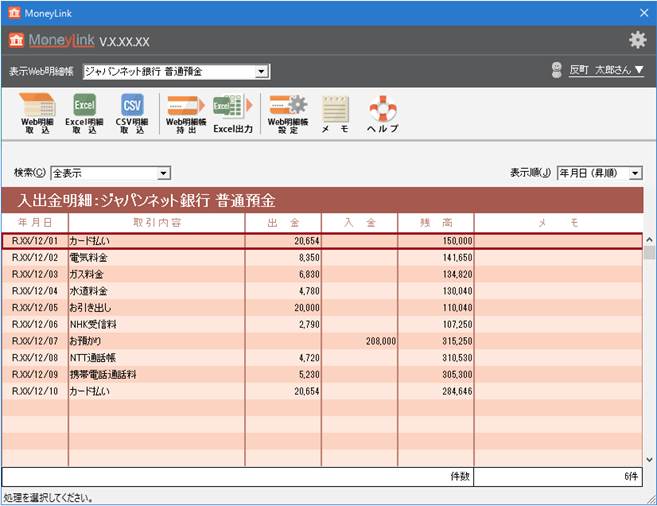Click メモ column header
Image resolution: width=657 pixels, height=506 pixels.
(559, 223)
